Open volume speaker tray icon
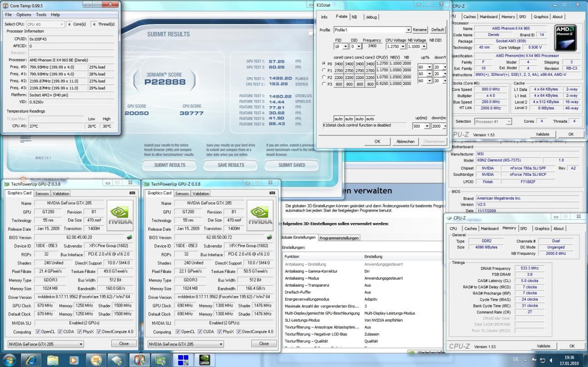 coord(551,360)
